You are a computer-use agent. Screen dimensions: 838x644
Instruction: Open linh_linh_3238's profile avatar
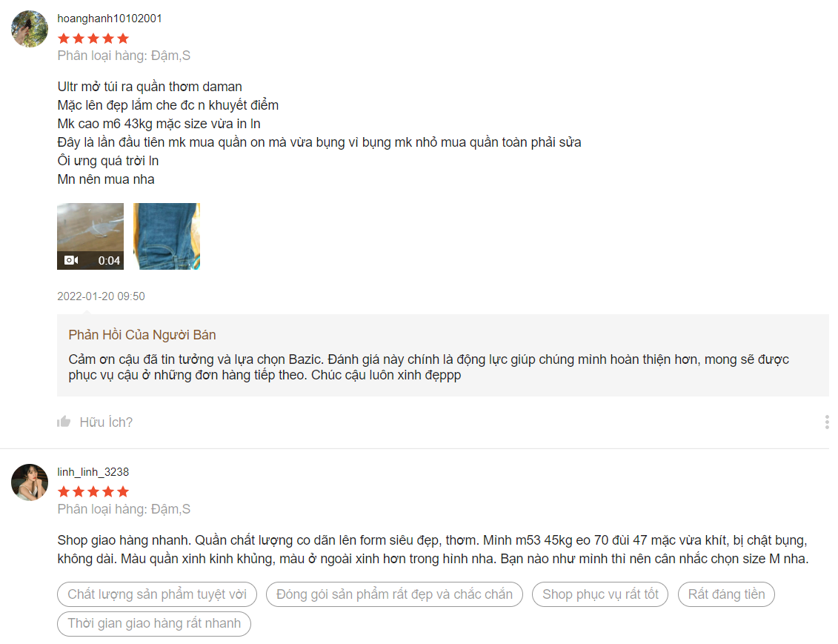point(30,482)
